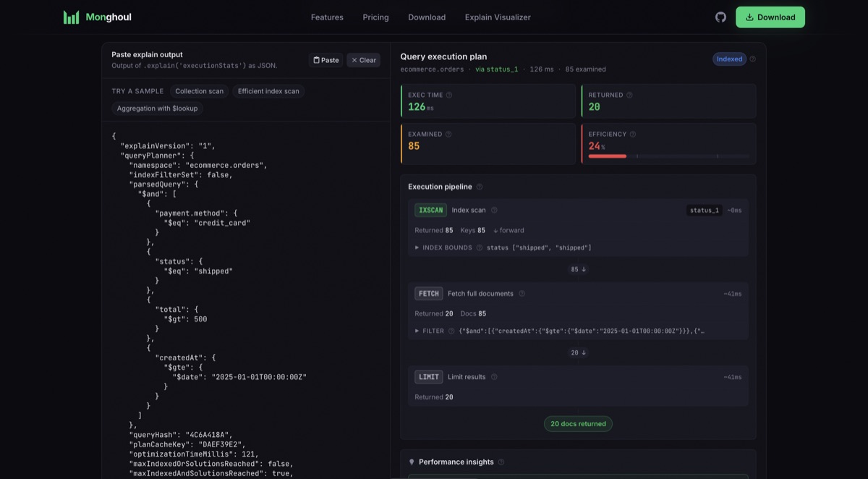Click the LIMIT stage badge

tap(429, 377)
